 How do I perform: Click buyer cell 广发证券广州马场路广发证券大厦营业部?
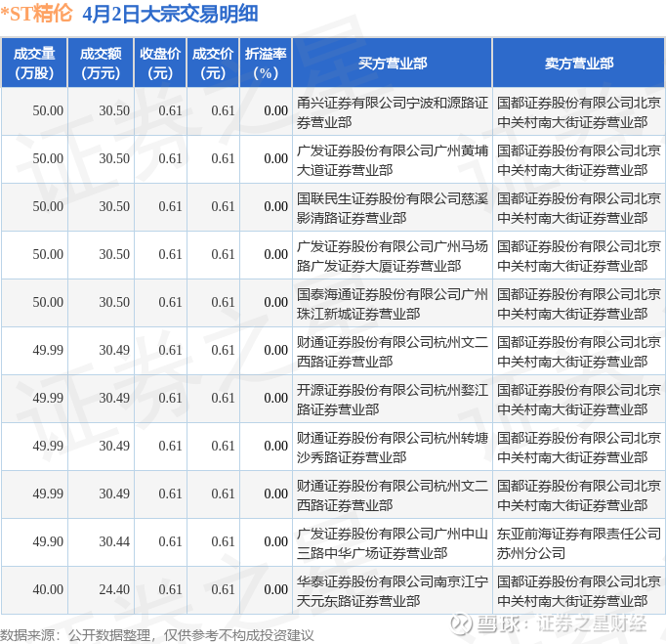pyautogui.click(x=392, y=256)
